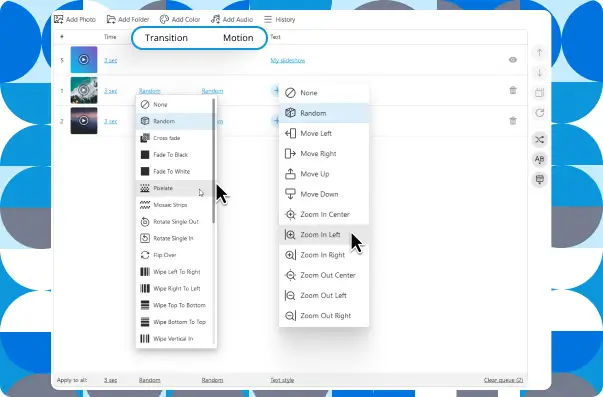Screen dimensions: 603x397
Task: Click the transition list scrollbar
Action: [213, 161]
